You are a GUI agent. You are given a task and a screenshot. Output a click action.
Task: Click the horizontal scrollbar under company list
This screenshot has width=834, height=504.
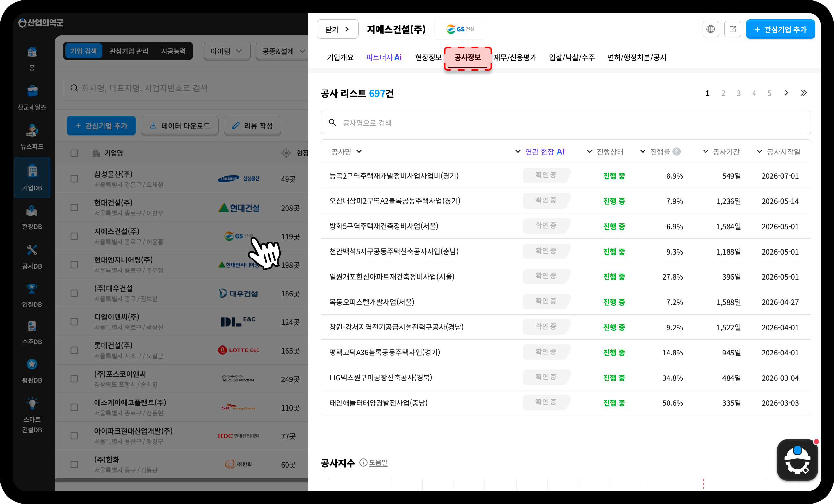[x=181, y=480]
